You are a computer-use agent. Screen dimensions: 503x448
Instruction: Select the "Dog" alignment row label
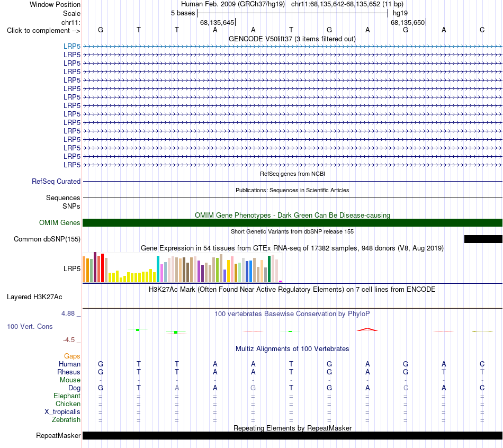(75, 388)
